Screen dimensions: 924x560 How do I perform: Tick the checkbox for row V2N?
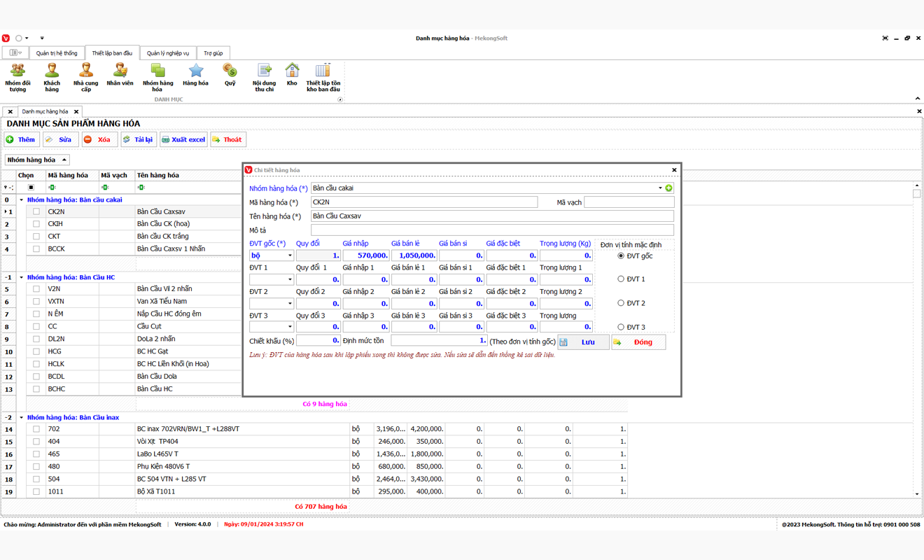tap(36, 289)
